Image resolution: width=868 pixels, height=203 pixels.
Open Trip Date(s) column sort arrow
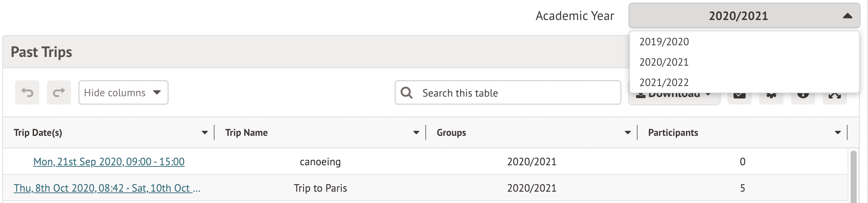tap(205, 132)
